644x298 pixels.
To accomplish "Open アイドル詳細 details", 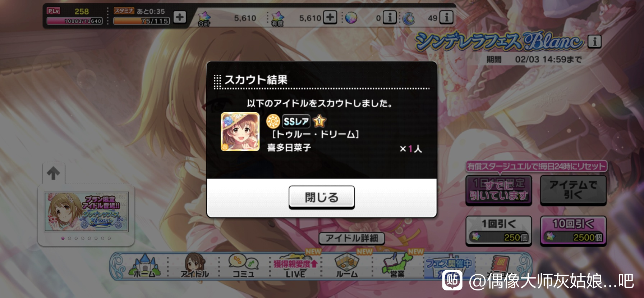I will pos(352,238).
